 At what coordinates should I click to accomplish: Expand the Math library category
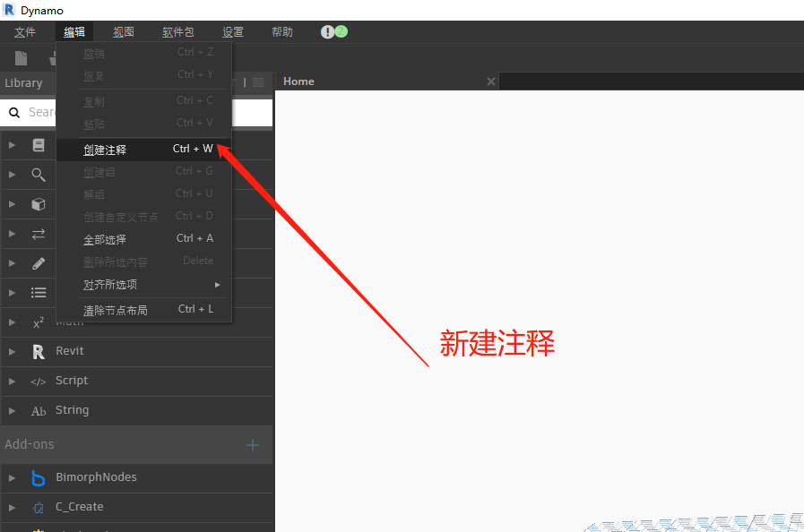12,322
